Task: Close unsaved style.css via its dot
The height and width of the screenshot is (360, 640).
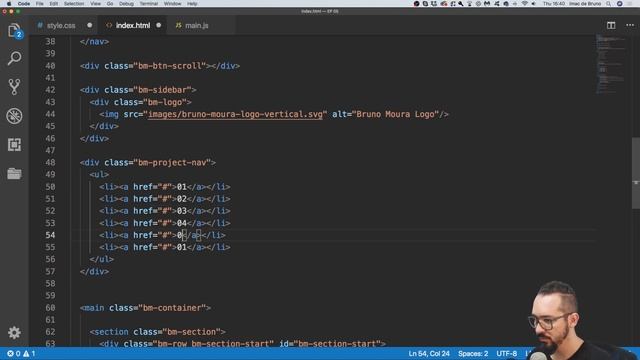Action: [90, 25]
